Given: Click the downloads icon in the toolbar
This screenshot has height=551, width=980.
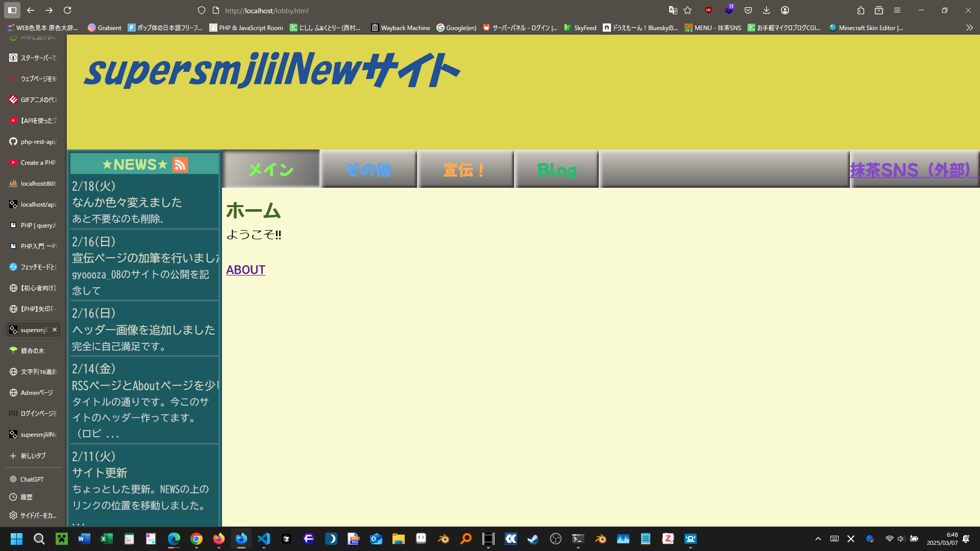Looking at the screenshot, I should [766, 10].
